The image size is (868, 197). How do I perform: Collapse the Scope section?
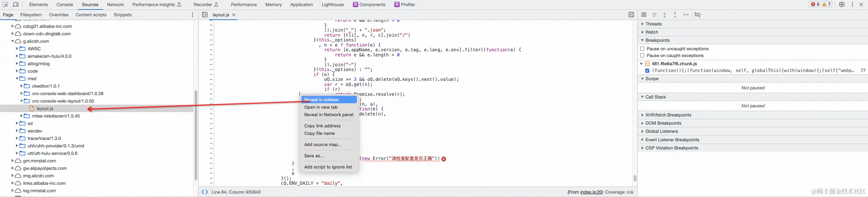(642, 78)
